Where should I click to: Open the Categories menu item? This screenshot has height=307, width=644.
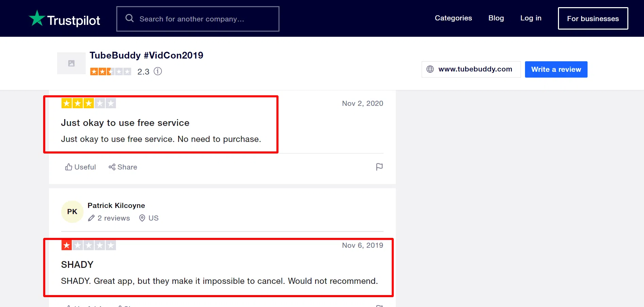(x=453, y=18)
